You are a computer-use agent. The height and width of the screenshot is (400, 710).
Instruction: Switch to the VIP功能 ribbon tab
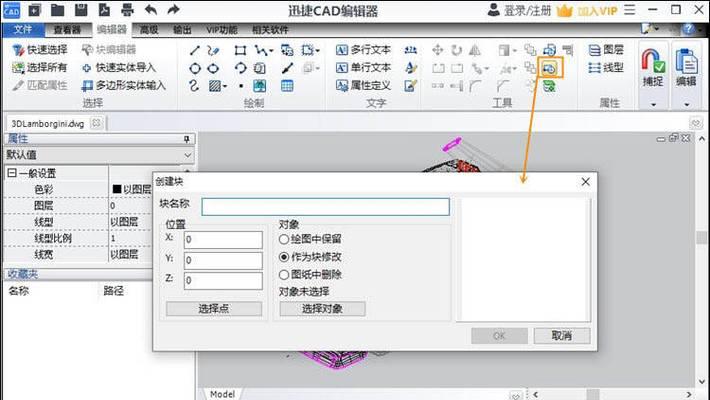pos(221,30)
